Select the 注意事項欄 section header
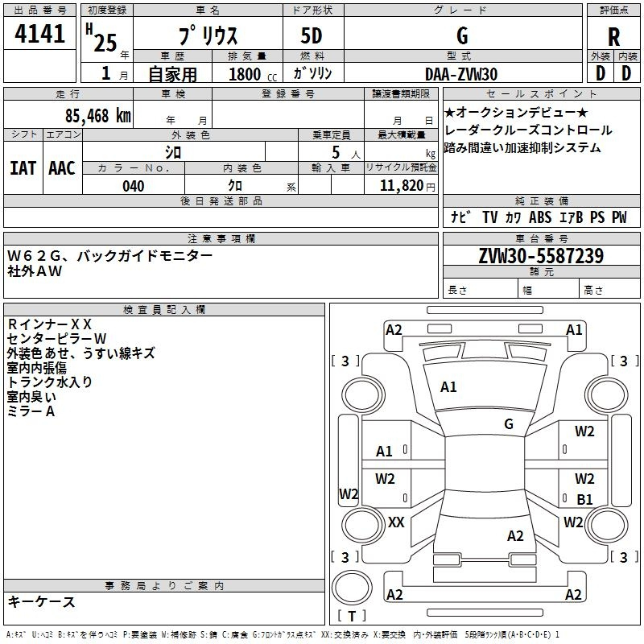Viewport: 644px width, 644px height. click(221, 238)
